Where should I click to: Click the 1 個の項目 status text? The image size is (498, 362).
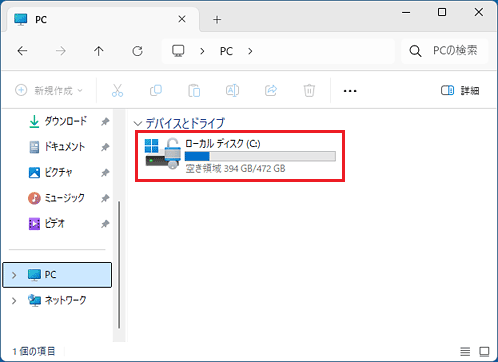click(34, 351)
